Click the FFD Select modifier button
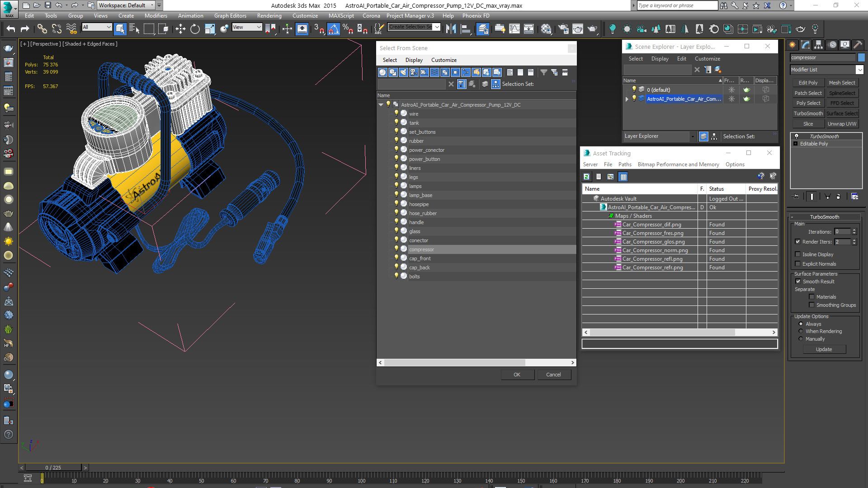The height and width of the screenshot is (488, 868). 842,103
